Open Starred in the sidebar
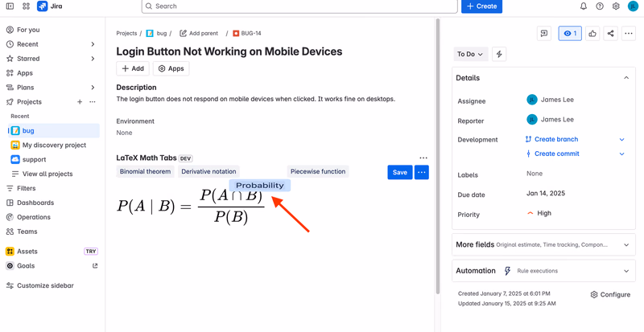Image resolution: width=644 pixels, height=332 pixels. [x=28, y=58]
